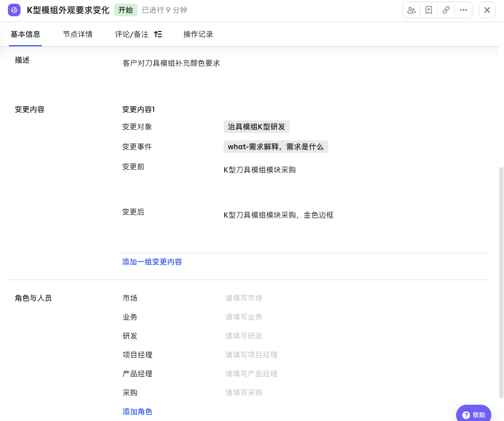Copy link using the chain icon
The image size is (504, 421).
tap(446, 10)
